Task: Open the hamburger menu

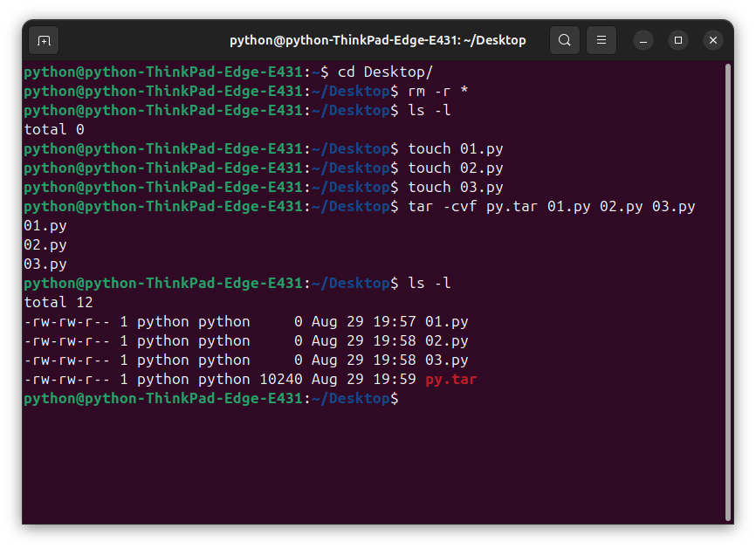Action: (x=601, y=40)
